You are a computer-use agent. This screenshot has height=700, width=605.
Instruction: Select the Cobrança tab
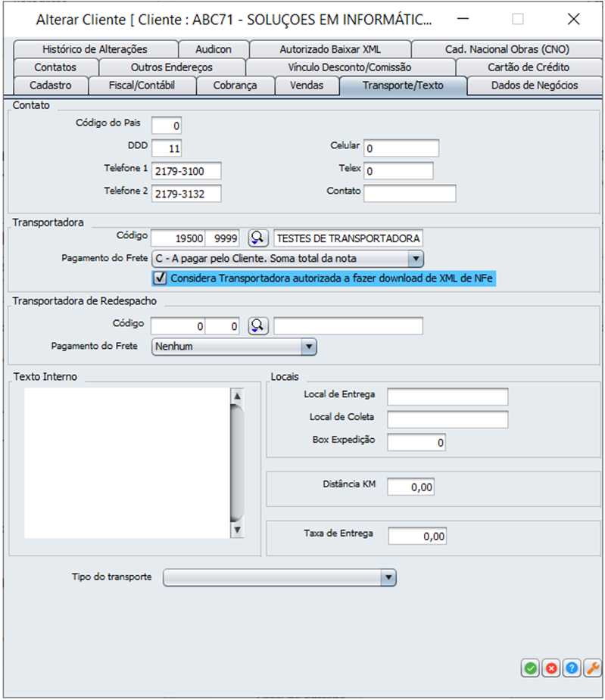click(x=235, y=86)
